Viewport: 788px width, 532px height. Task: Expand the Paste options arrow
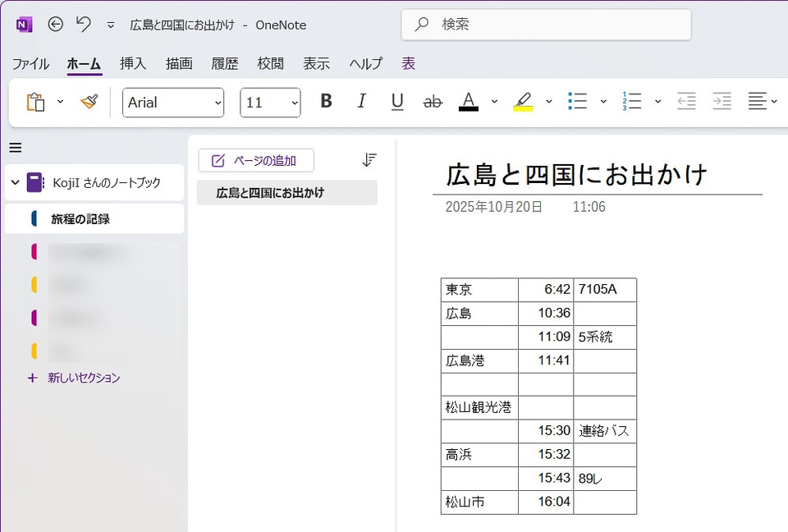click(60, 102)
